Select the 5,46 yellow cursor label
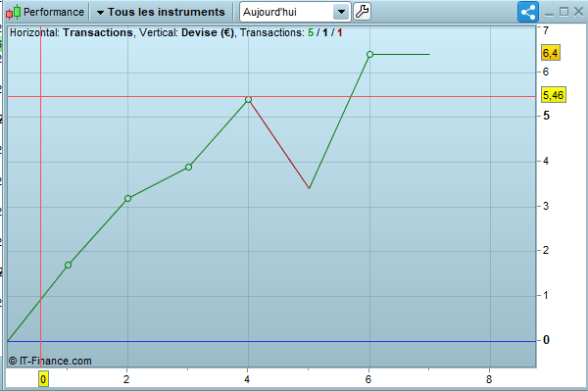The width and height of the screenshot is (588, 391). 553,95
